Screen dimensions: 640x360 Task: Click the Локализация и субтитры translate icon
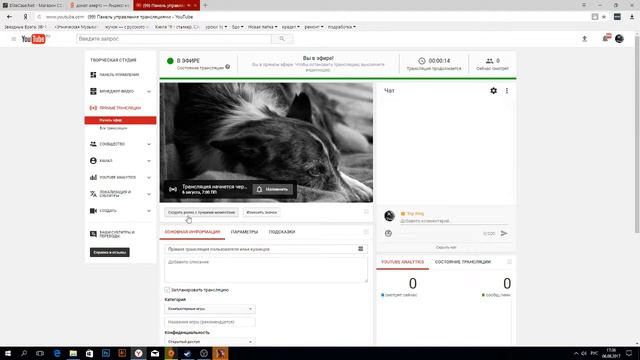(x=93, y=194)
